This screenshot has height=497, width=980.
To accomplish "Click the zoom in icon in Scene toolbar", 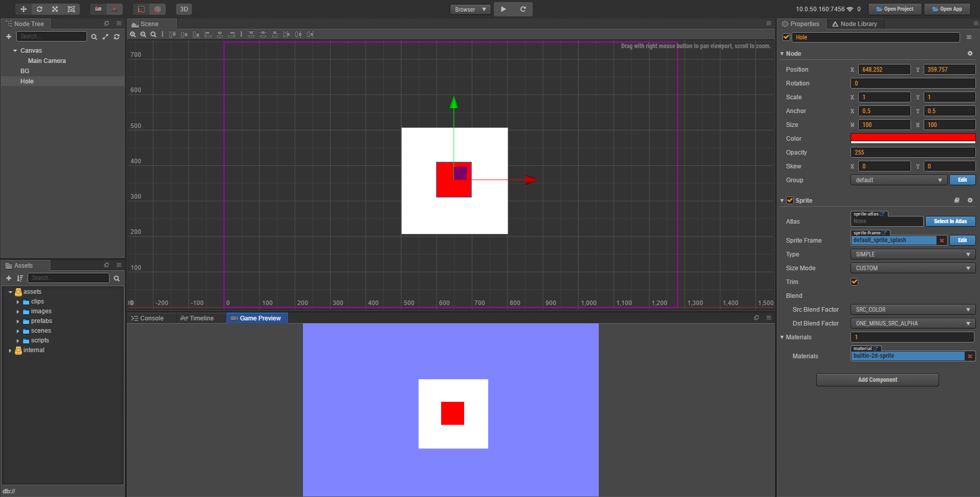I will click(x=133, y=34).
